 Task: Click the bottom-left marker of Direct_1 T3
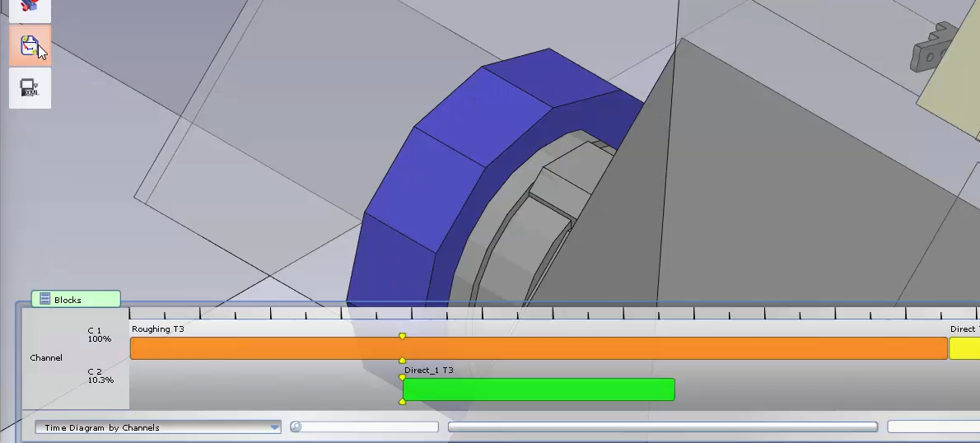tap(403, 402)
